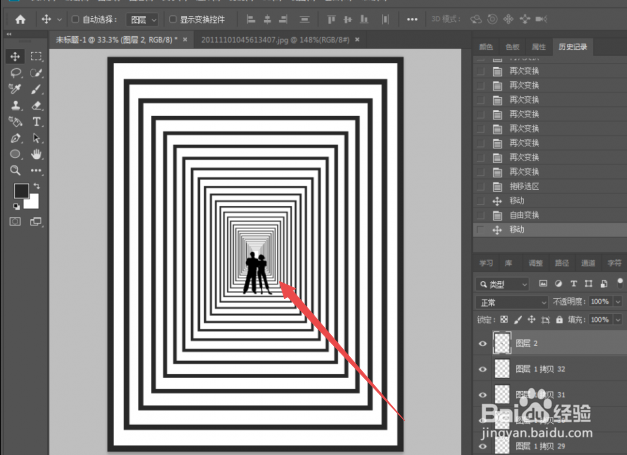Select the Type tool
Viewport: 627px width, 455px height.
click(36, 122)
